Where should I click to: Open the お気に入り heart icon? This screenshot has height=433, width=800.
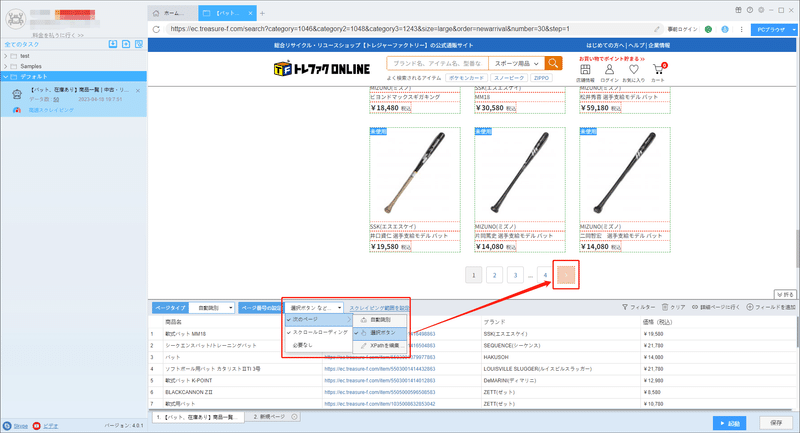(634, 69)
